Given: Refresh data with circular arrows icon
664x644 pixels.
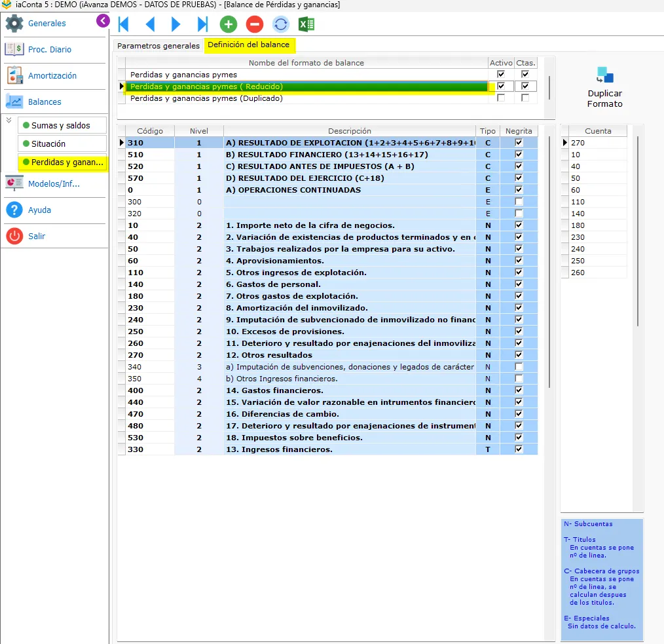Looking at the screenshot, I should 280,24.
